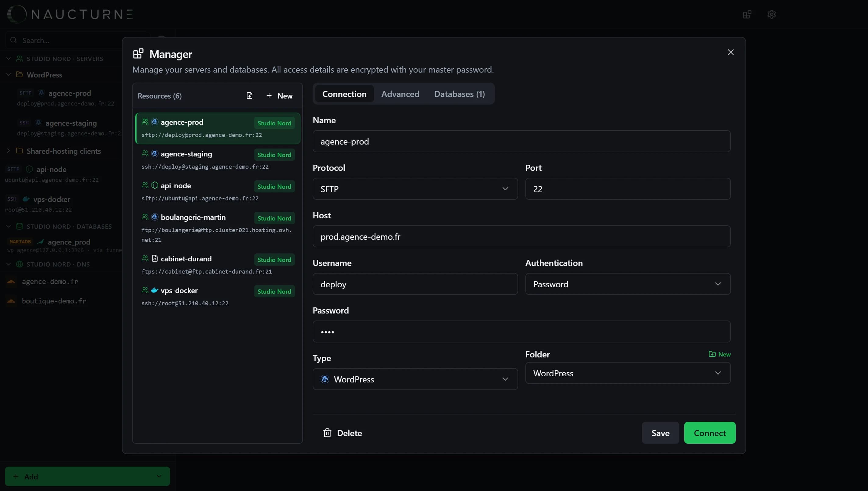The height and width of the screenshot is (491, 868).
Task: Click the Manager title icon in dialog
Action: 138,54
